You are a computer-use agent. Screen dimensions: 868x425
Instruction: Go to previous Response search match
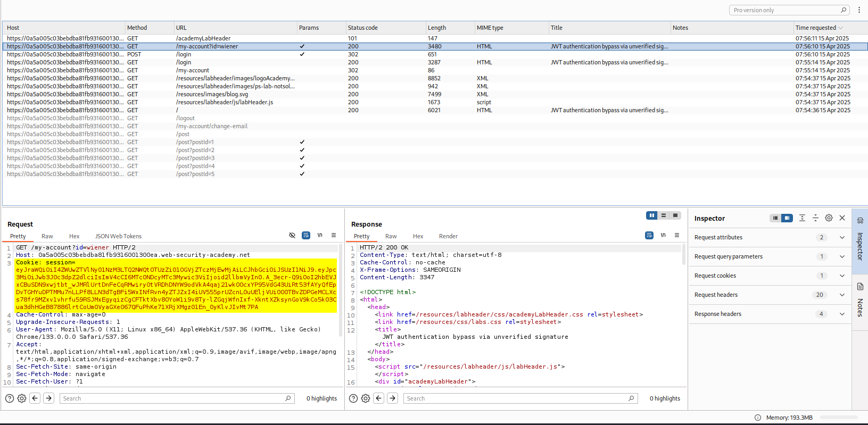tap(379, 398)
